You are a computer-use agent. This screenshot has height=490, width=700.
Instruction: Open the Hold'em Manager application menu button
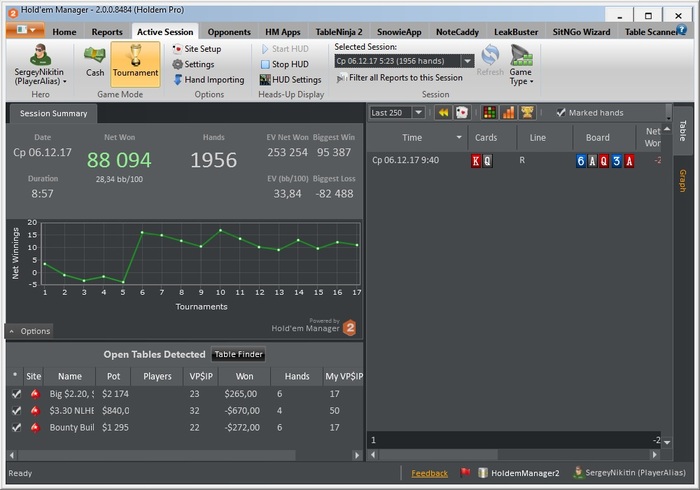(25, 30)
